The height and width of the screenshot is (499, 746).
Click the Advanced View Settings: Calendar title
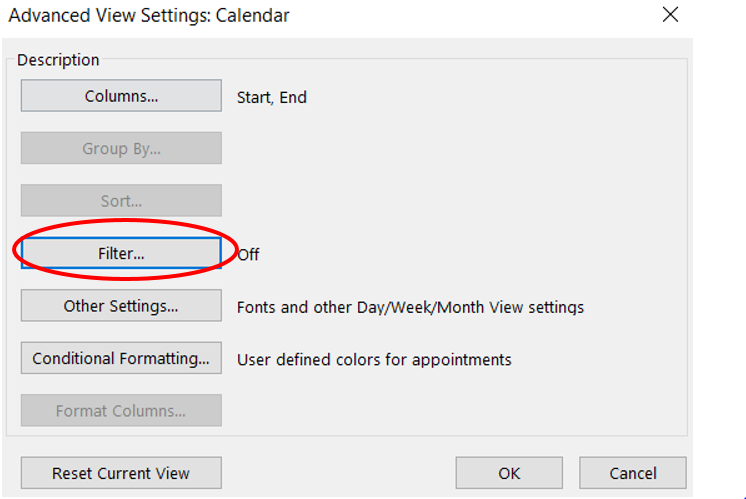[149, 16]
